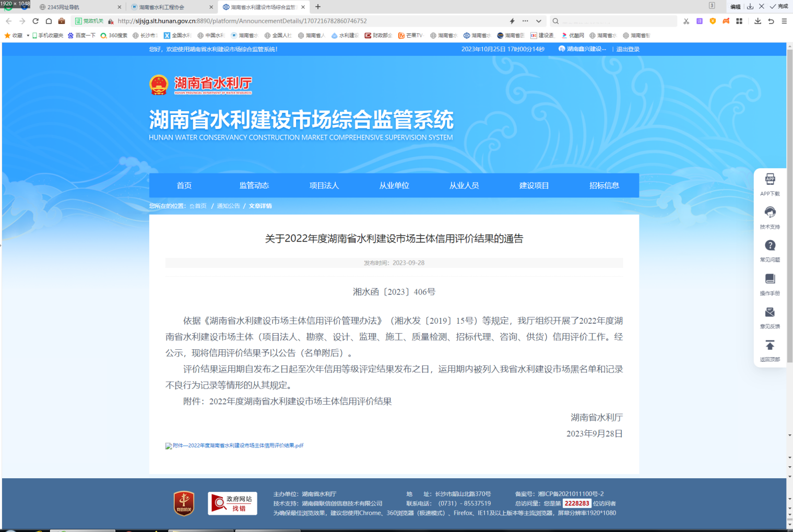Click the browser reload icon
Image resolution: width=793 pixels, height=532 pixels.
coord(35,21)
